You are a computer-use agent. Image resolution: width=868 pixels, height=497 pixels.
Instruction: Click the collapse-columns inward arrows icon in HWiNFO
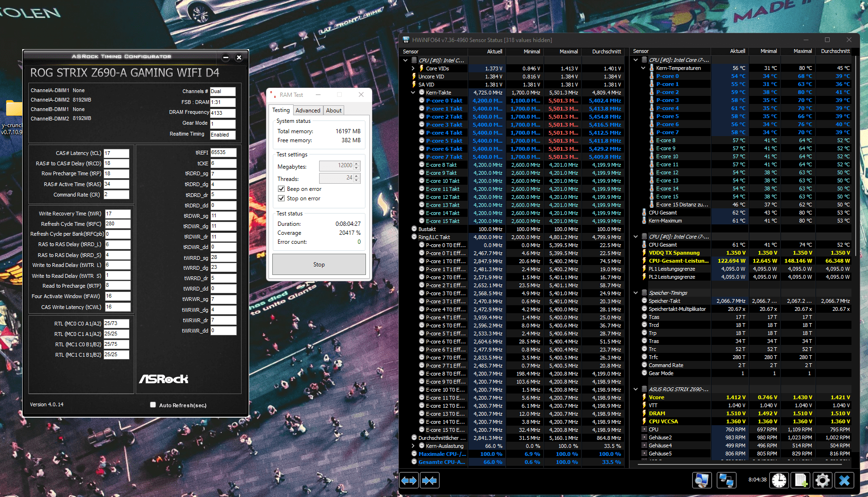[429, 481]
